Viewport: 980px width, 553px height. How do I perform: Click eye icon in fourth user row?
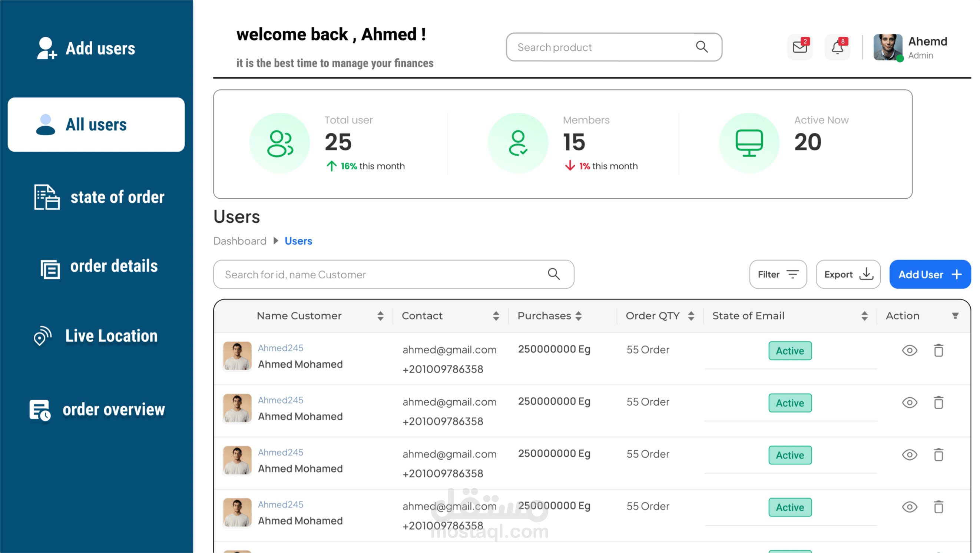point(909,507)
